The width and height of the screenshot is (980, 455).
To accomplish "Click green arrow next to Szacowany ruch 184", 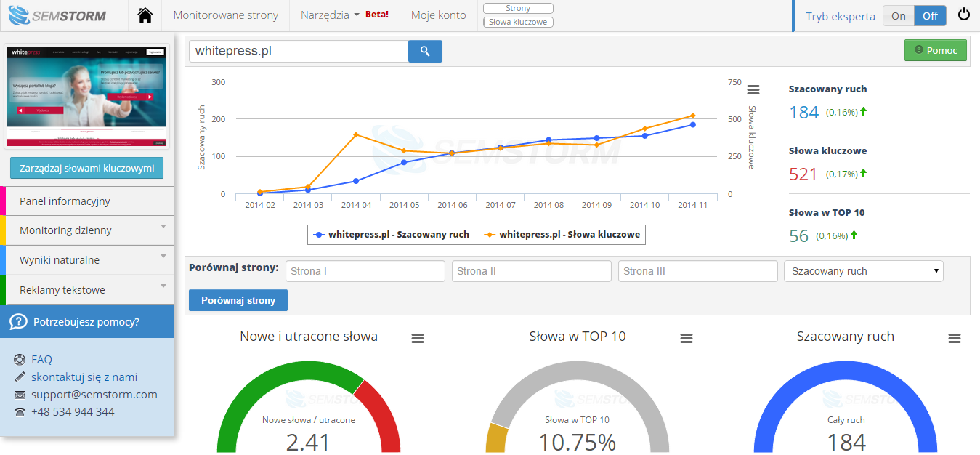I will (x=864, y=112).
